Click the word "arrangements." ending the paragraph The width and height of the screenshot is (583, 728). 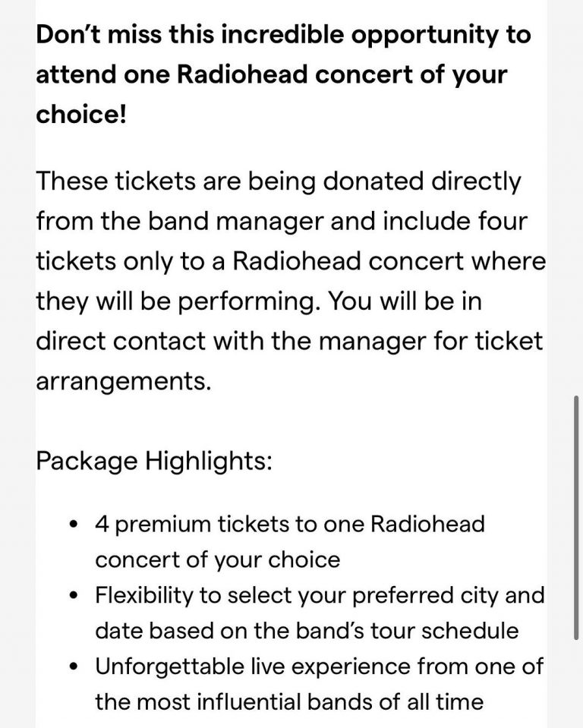coord(123,381)
